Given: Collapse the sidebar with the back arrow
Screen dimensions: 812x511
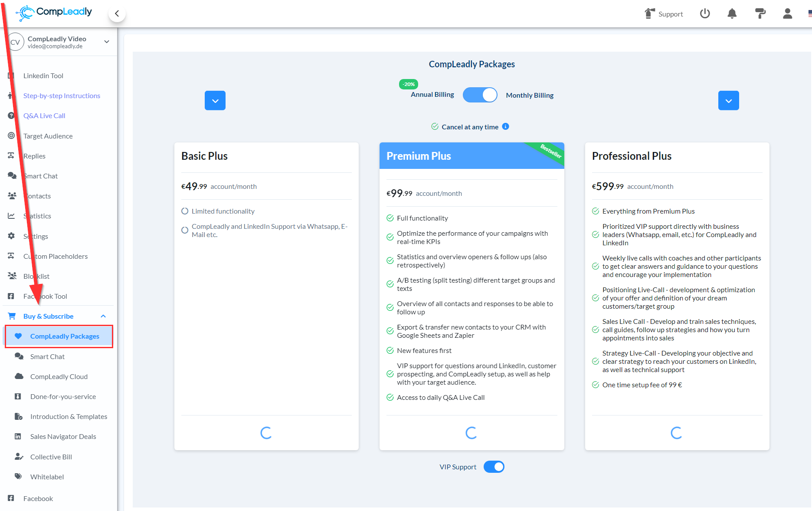Looking at the screenshot, I should [x=117, y=13].
